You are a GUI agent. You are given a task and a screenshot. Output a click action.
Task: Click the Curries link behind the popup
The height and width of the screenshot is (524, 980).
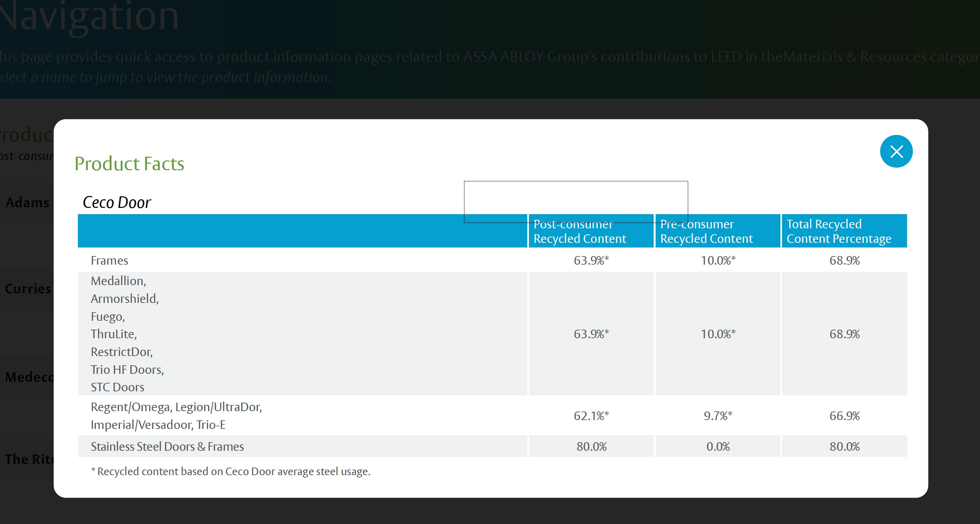[x=28, y=289]
